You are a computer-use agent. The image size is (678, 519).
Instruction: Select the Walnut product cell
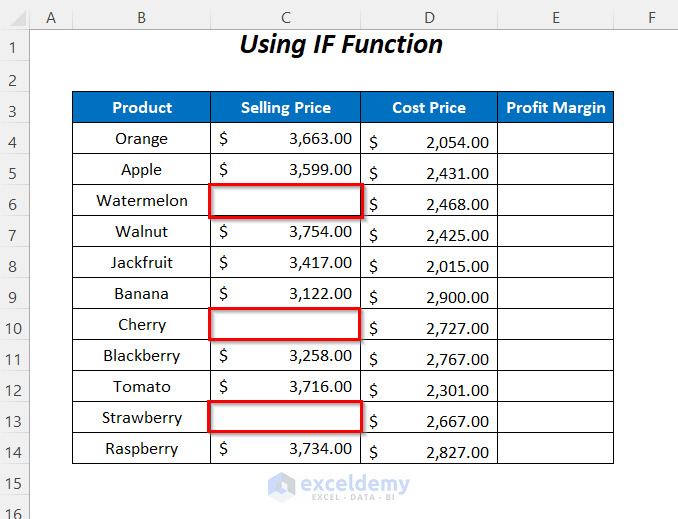141,231
